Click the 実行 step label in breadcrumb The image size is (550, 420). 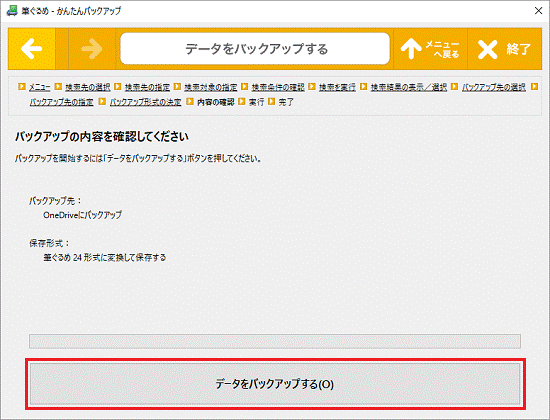(x=256, y=102)
